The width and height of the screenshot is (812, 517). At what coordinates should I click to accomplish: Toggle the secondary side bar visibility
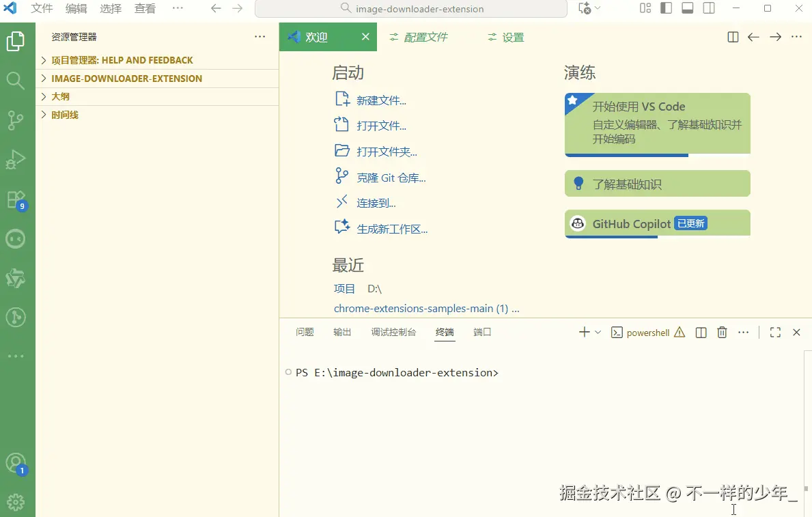[x=709, y=8]
